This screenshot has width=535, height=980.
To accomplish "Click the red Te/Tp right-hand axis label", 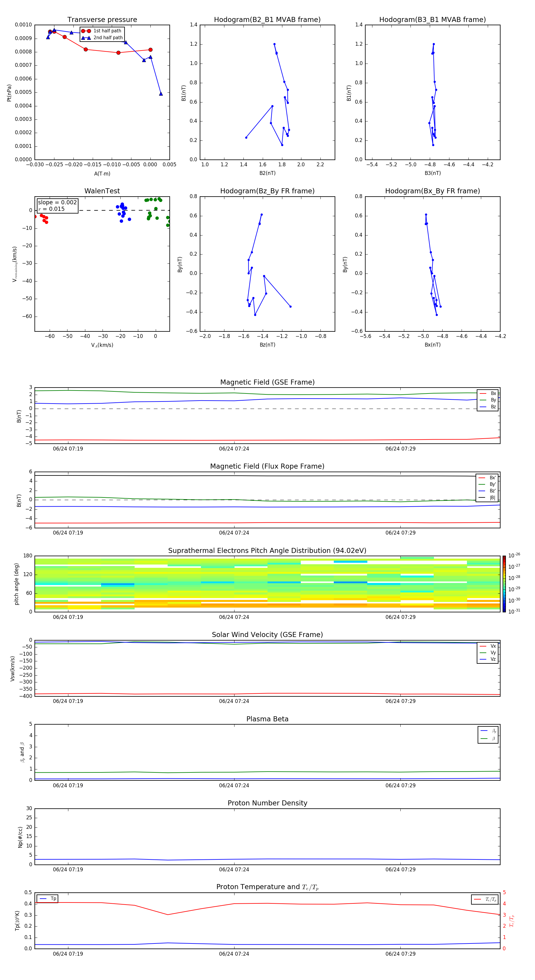I will 512,921.
